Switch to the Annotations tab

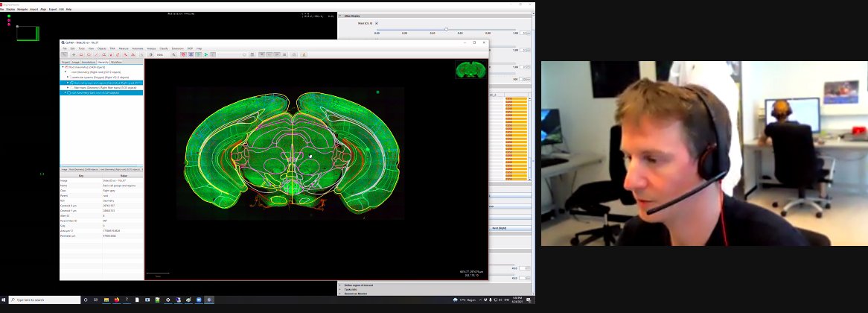pos(89,62)
